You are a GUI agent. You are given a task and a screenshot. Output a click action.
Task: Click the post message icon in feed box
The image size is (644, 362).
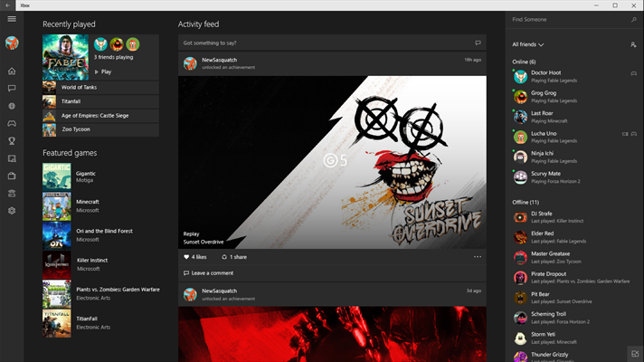pos(478,43)
